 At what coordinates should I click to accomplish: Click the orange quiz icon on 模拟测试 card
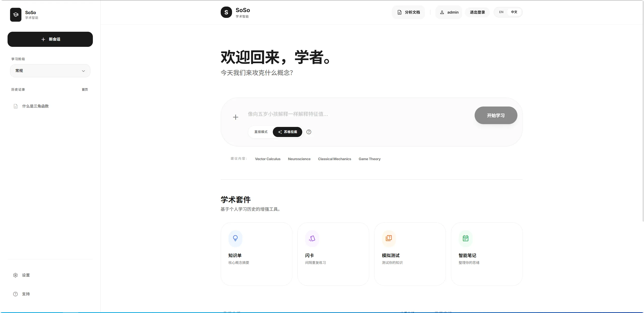(x=389, y=238)
